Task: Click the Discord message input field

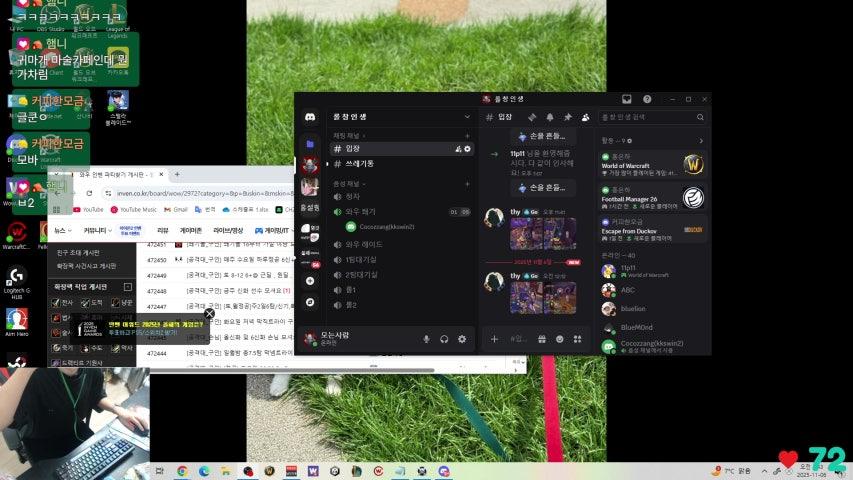Action: click(x=518, y=339)
